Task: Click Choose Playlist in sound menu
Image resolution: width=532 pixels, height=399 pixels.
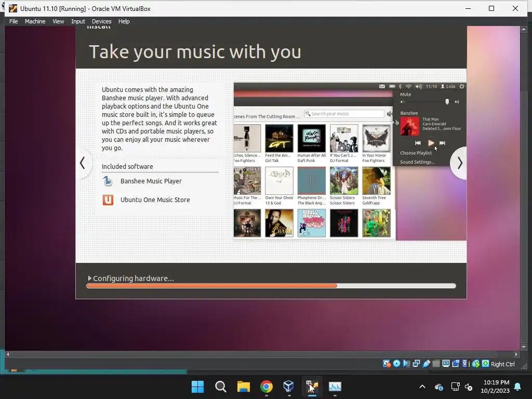Action: [x=416, y=153]
